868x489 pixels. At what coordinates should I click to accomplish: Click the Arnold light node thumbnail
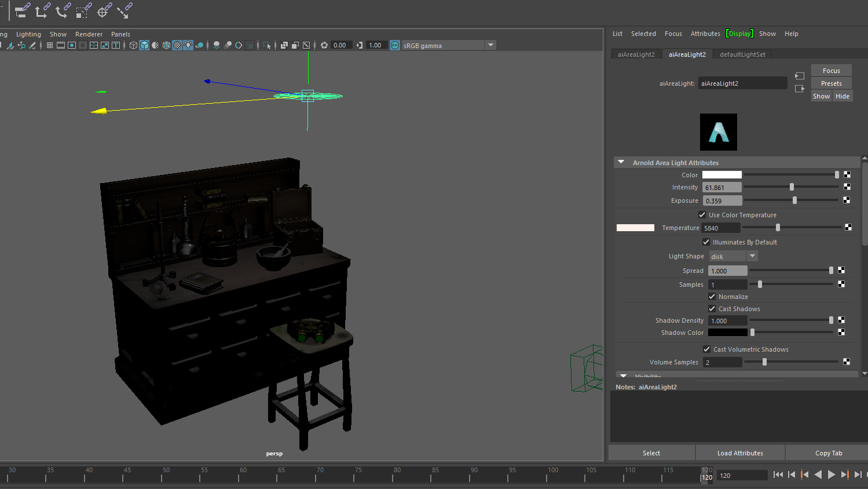click(x=718, y=132)
